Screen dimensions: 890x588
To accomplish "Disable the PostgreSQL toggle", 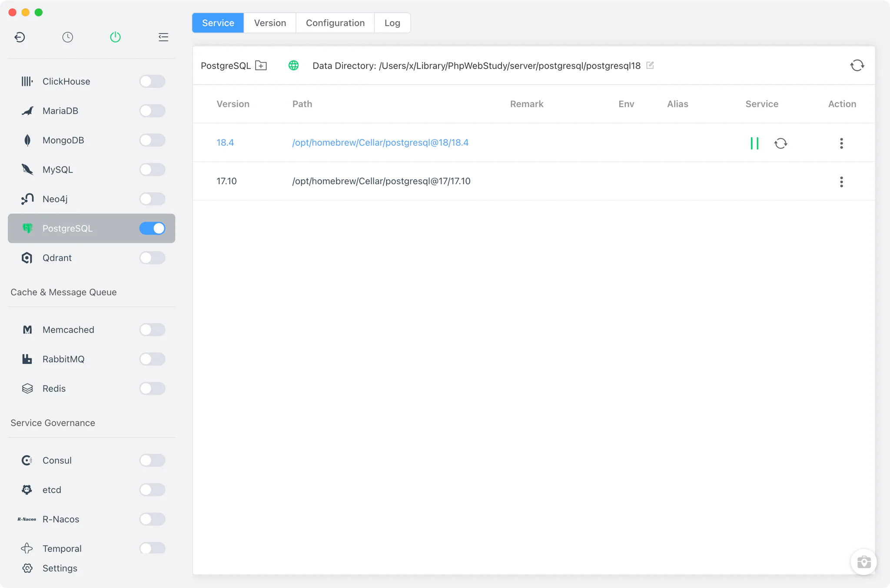I will 152,228.
